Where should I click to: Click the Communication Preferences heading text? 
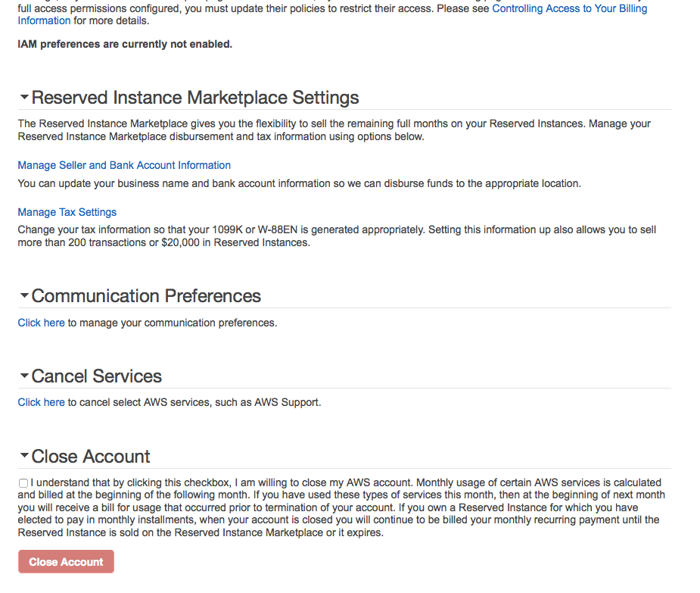(146, 295)
